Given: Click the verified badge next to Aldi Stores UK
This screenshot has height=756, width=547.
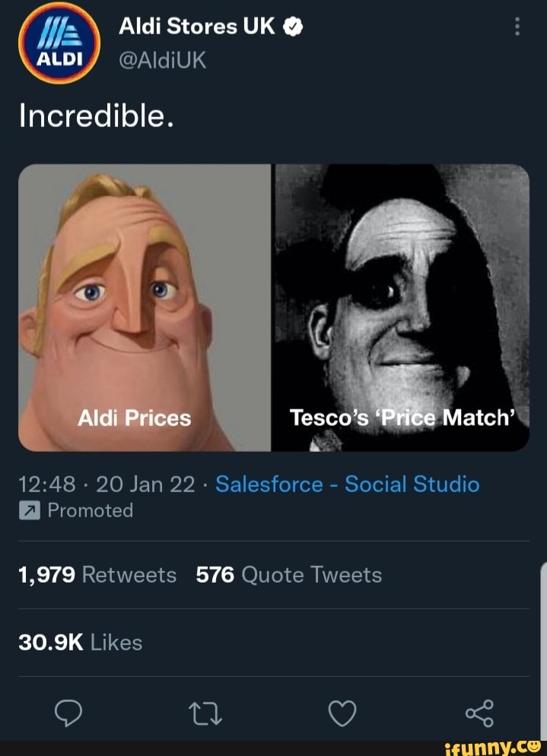Looking at the screenshot, I should click(294, 27).
